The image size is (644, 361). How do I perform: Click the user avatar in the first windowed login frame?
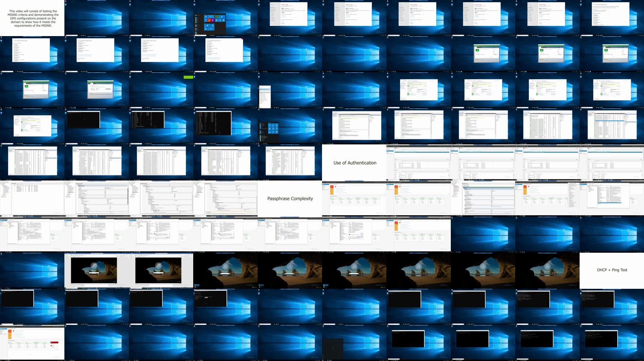click(x=94, y=266)
